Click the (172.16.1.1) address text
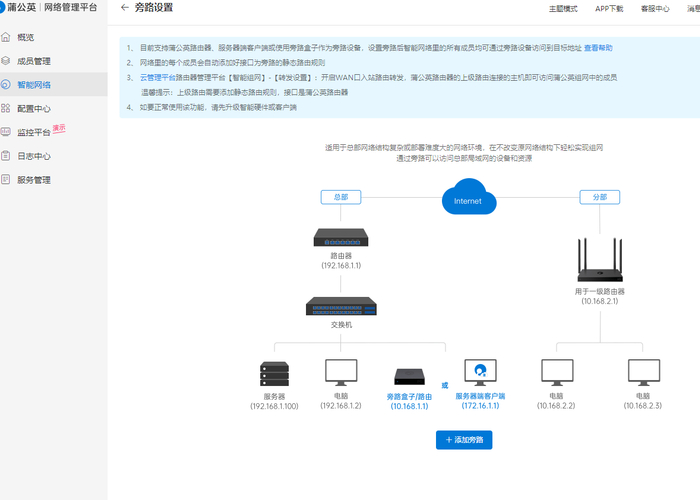Viewport: 700px width, 500px height. pyautogui.click(x=480, y=406)
